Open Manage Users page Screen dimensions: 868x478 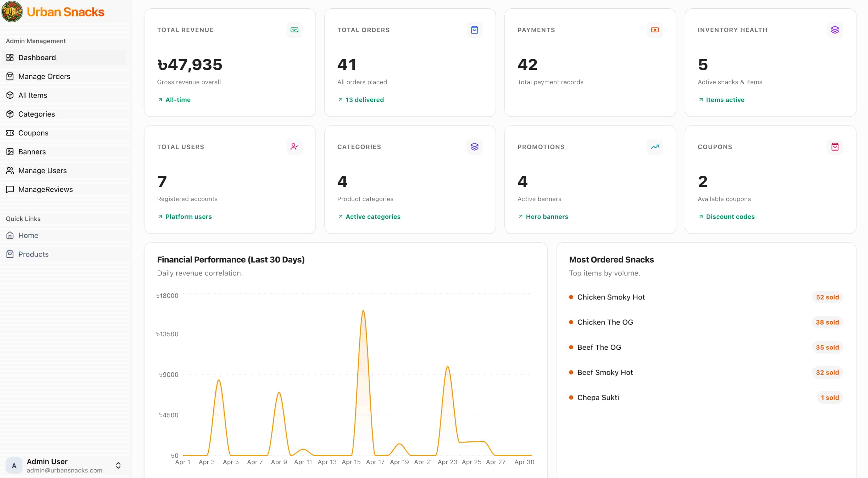pos(64,171)
